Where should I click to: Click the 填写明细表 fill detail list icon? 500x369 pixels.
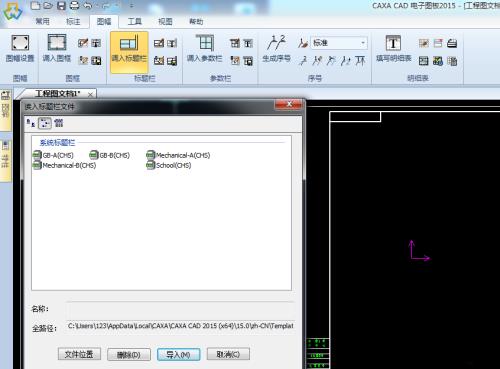[x=393, y=43]
